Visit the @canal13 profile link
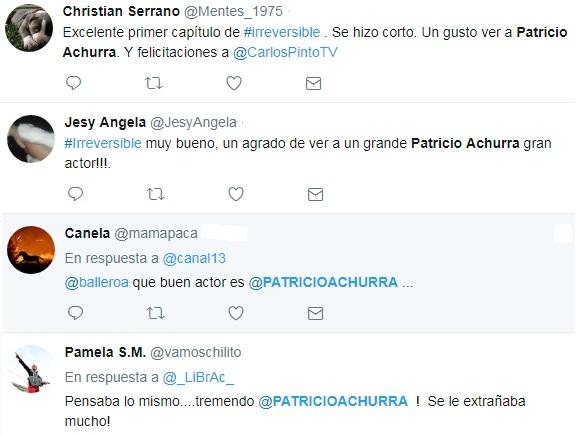 click(194, 258)
